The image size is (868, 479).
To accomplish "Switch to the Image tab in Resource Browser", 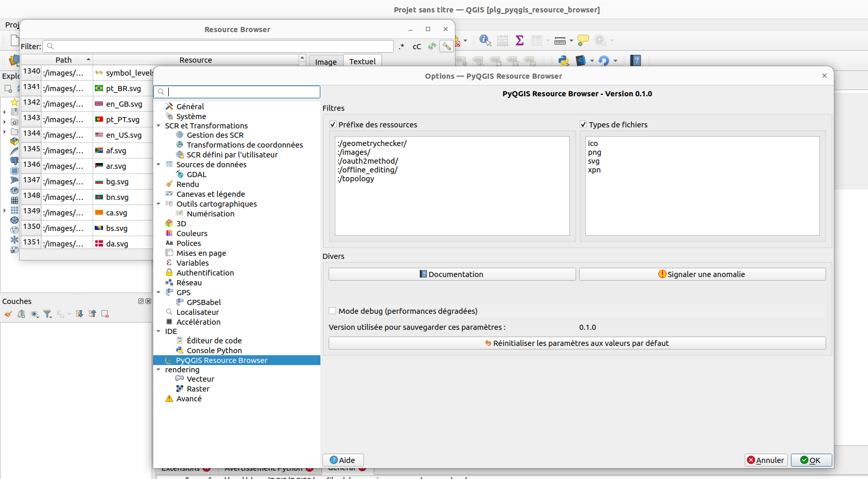I will 326,62.
